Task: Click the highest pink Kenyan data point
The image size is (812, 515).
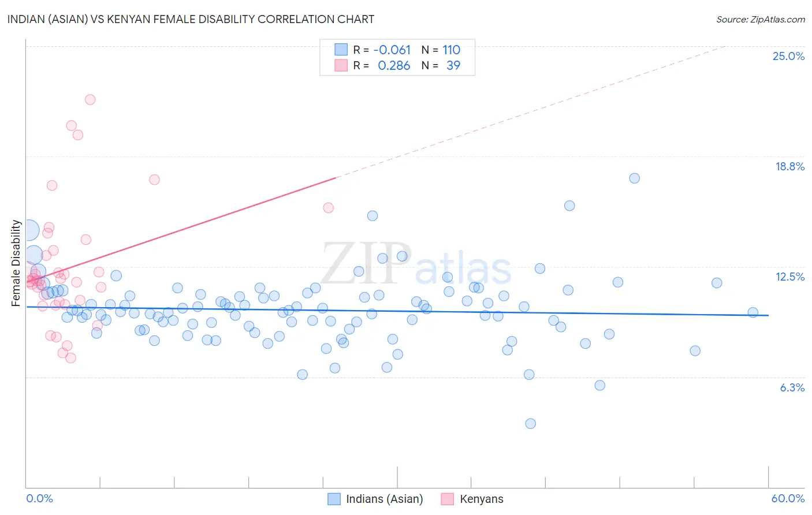Action: pos(90,99)
